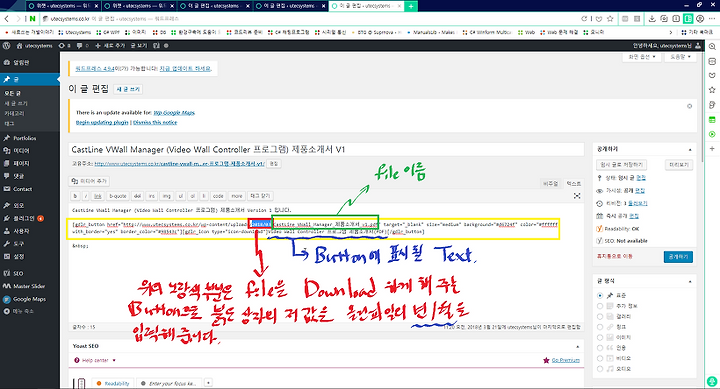Select the '비디오' video format radio
The height and width of the screenshot is (389, 720).
coord(600,358)
